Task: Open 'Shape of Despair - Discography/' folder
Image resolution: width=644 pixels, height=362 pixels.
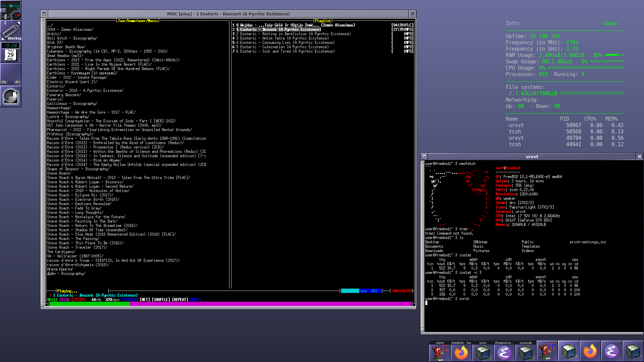Action: [78, 169]
